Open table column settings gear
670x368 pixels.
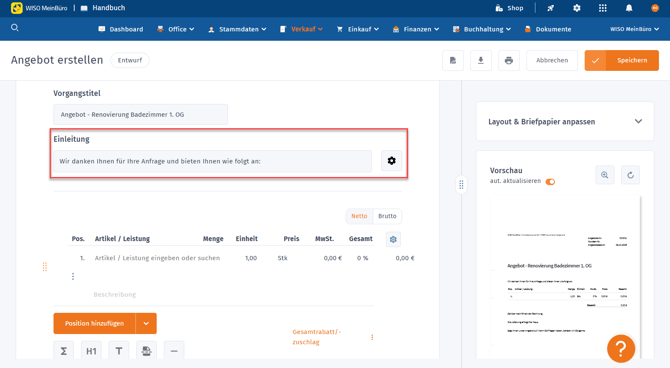[393, 239]
